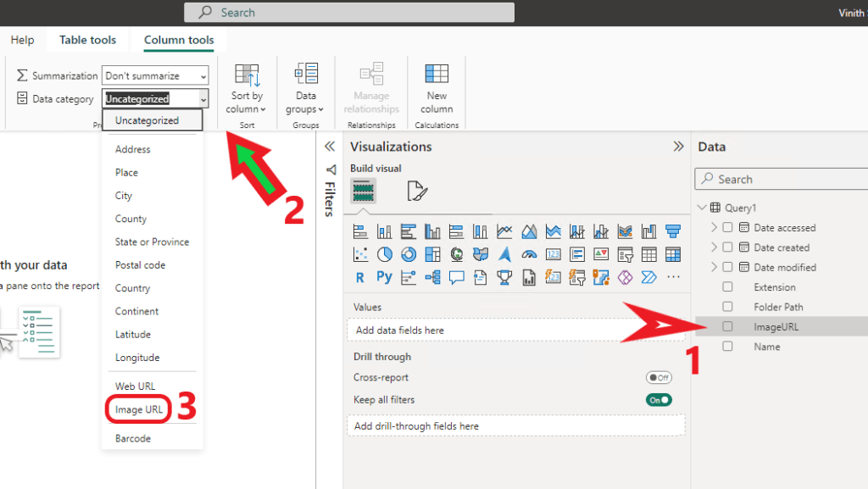This screenshot has height=489, width=868.
Task: Pick the slicer visual
Action: point(625,254)
